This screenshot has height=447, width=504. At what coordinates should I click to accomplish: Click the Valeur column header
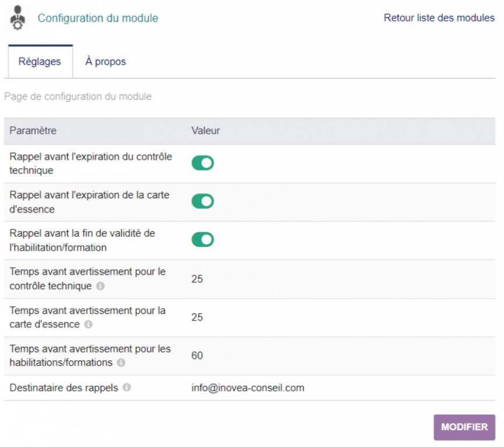[206, 131]
